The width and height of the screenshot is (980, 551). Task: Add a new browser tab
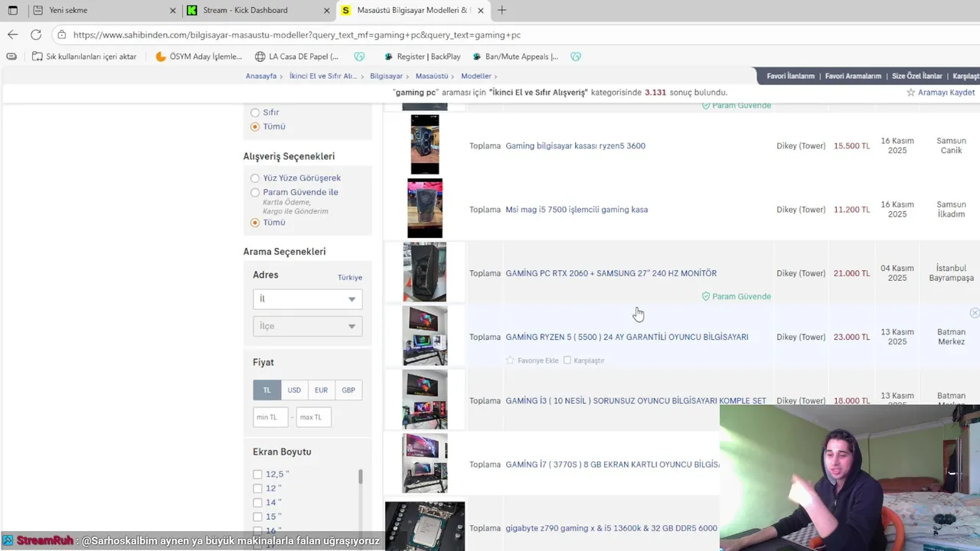point(501,10)
